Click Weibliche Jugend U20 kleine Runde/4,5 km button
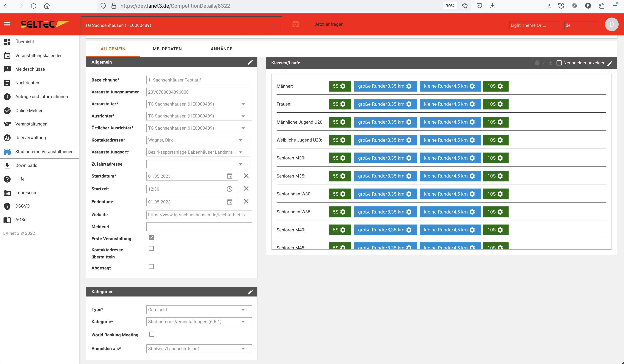Screen dimensions: 624x364 point(450,140)
